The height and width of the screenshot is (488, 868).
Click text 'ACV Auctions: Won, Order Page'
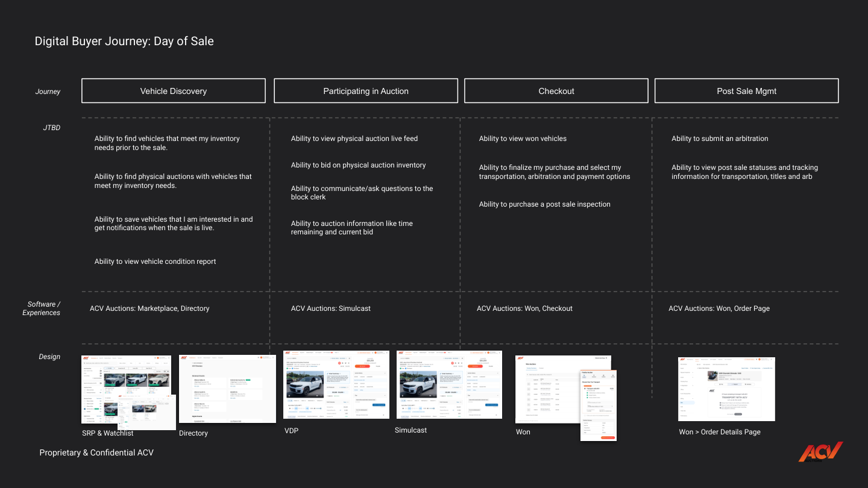[x=719, y=308]
